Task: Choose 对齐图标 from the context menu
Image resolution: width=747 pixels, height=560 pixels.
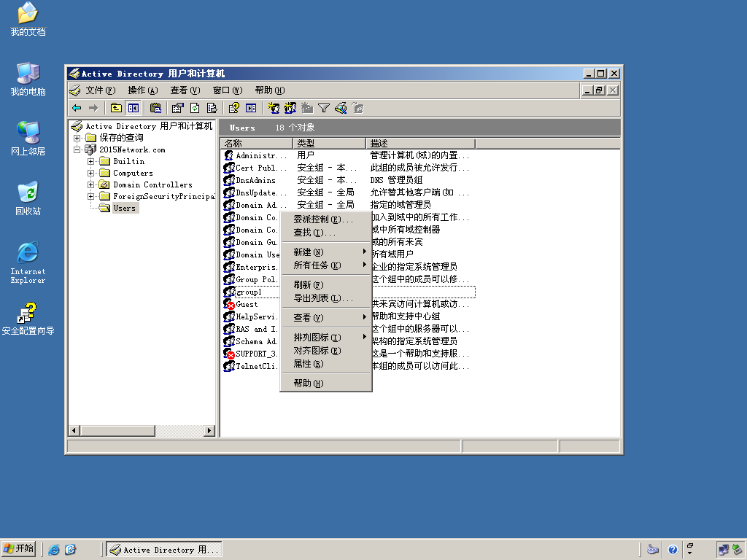Action: click(x=326, y=351)
